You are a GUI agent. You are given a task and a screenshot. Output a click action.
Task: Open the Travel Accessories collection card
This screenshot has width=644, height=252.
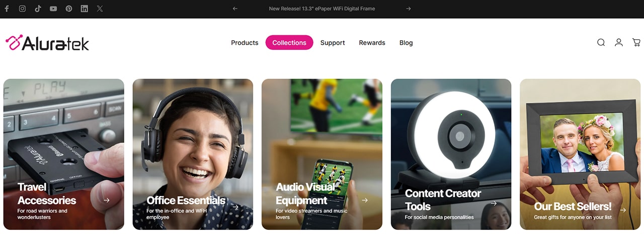(x=64, y=154)
